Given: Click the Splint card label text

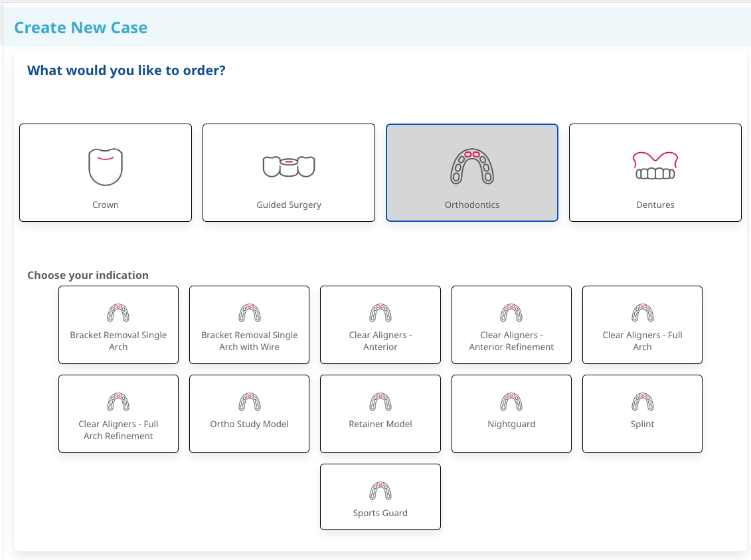Looking at the screenshot, I should tap(641, 424).
